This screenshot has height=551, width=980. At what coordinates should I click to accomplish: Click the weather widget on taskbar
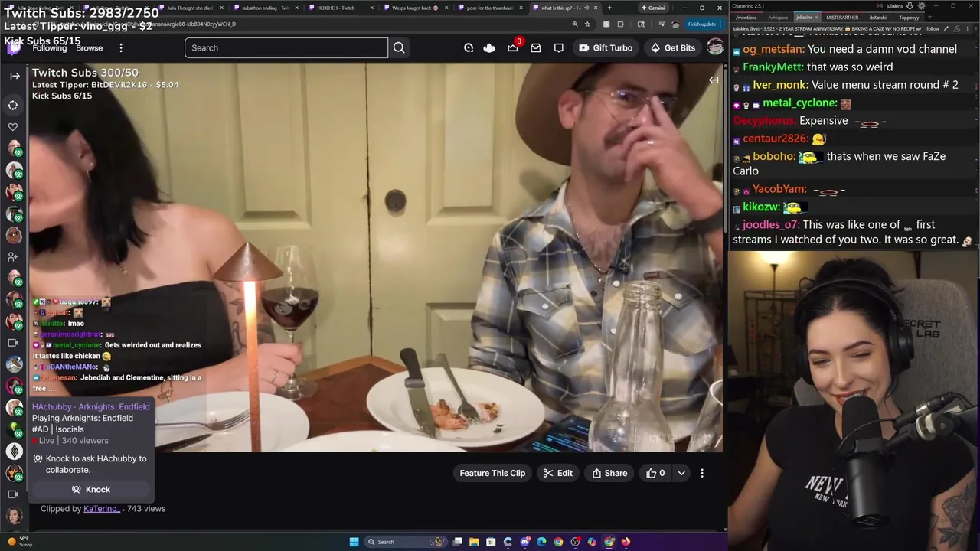pyautogui.click(x=20, y=541)
